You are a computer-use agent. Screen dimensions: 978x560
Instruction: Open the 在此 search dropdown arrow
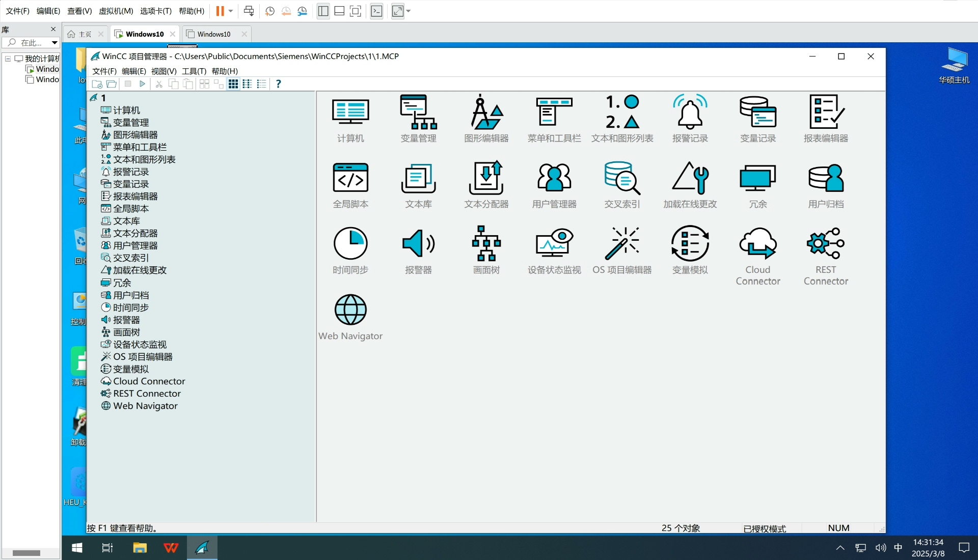click(54, 43)
